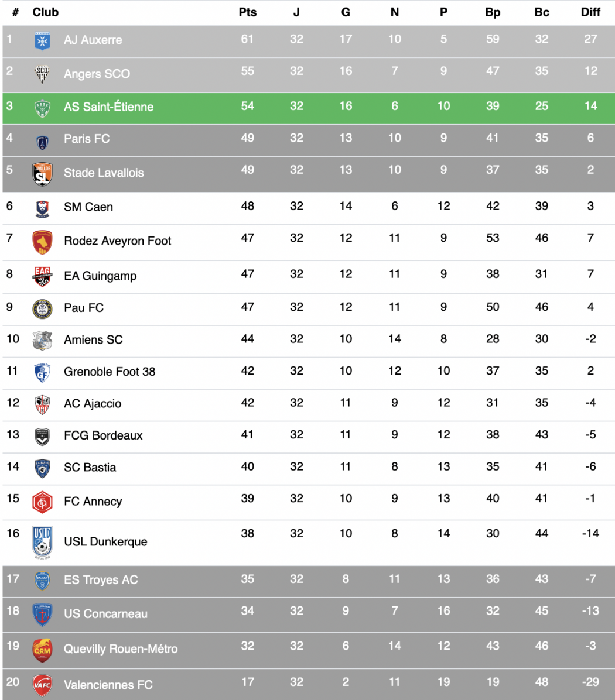This screenshot has height=700, width=615.
Task: Click the Angers SCO club logo
Action: [42, 74]
